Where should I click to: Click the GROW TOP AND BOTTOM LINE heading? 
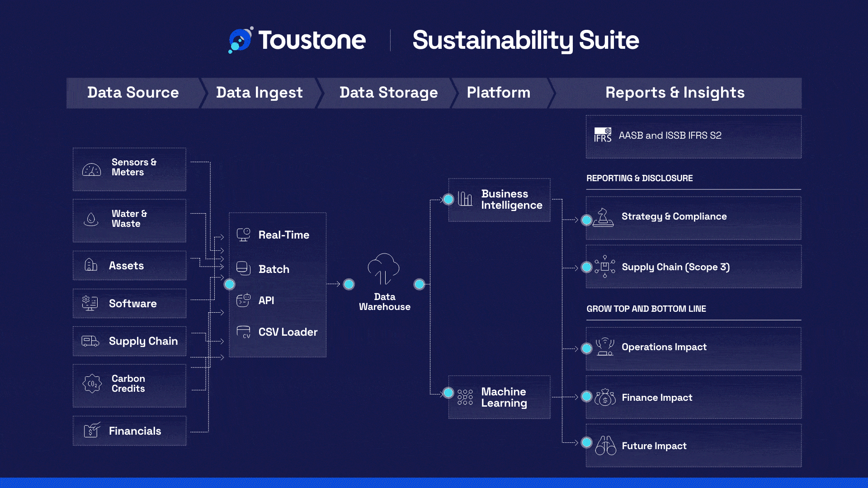[646, 309]
